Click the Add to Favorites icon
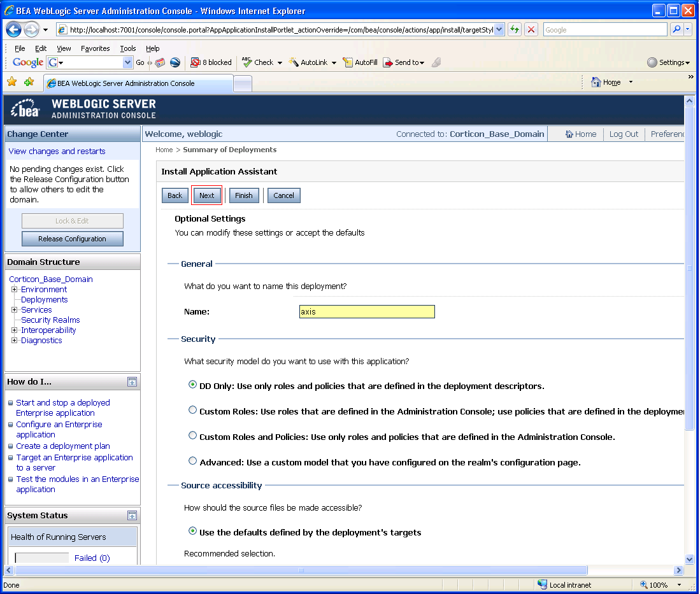The height and width of the screenshot is (594, 700). [x=29, y=82]
